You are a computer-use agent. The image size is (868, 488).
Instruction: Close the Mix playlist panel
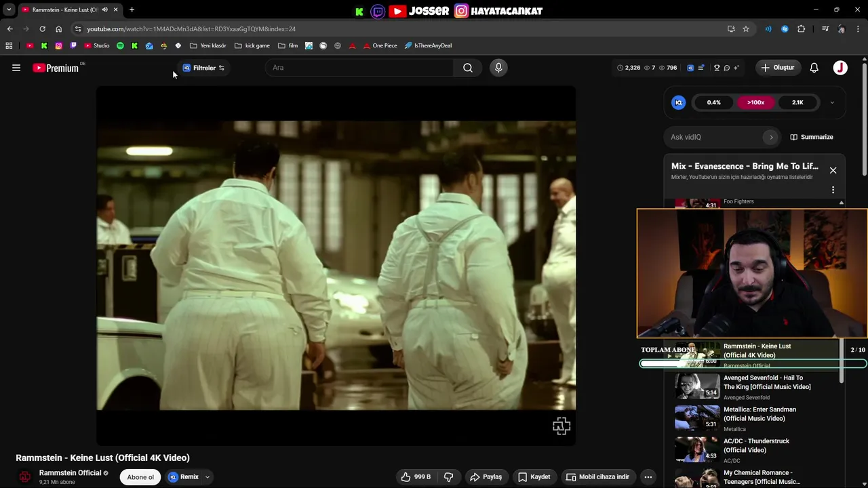(833, 170)
